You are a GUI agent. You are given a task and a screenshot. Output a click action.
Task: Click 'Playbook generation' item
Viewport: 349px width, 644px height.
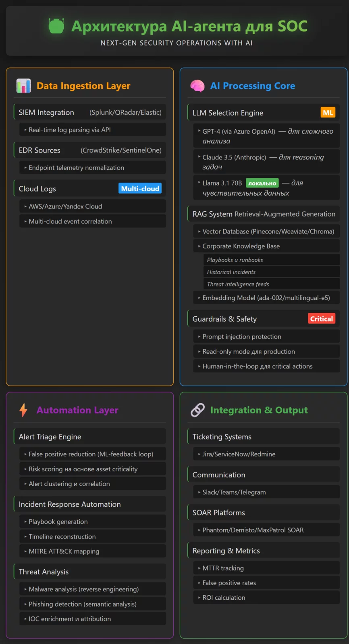(93, 522)
